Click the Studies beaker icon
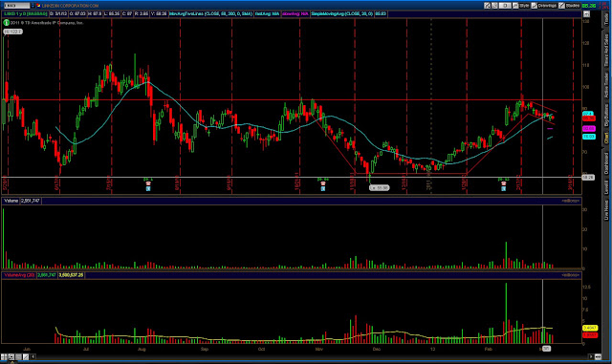 pos(561,6)
